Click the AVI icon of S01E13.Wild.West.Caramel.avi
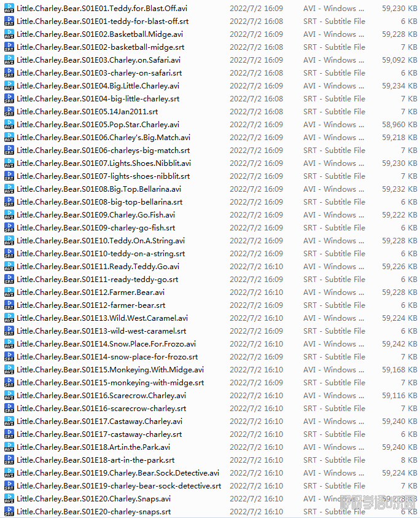This screenshot has width=420, height=518. pyautogui.click(x=9, y=318)
